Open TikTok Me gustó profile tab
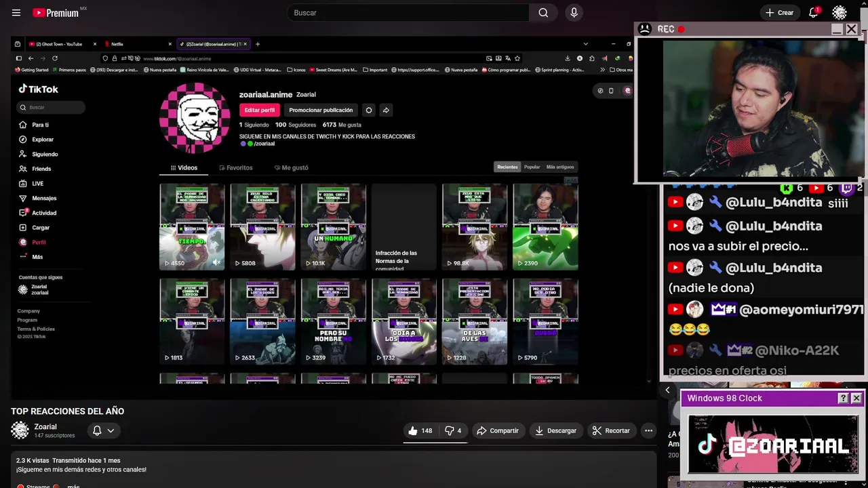 tap(291, 167)
